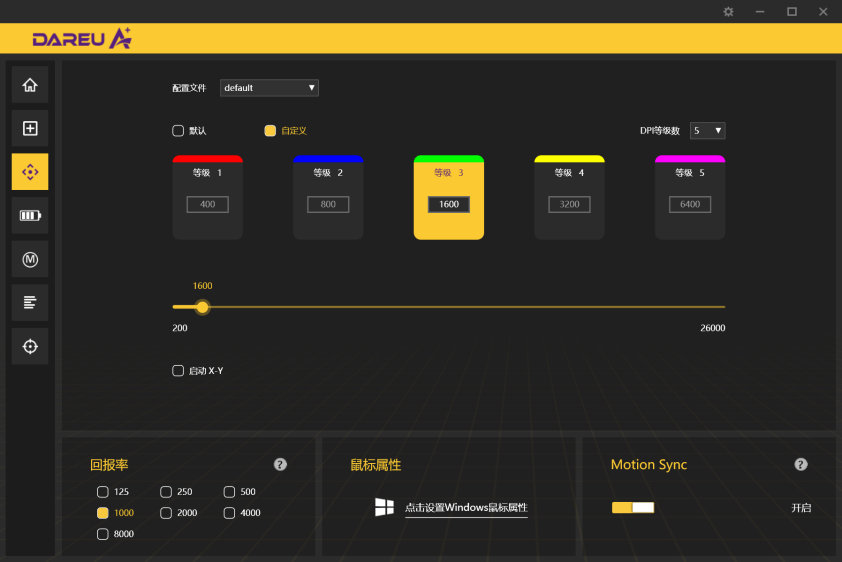Toggle the Motion Sync switch
This screenshot has width=842, height=562.
tap(633, 507)
